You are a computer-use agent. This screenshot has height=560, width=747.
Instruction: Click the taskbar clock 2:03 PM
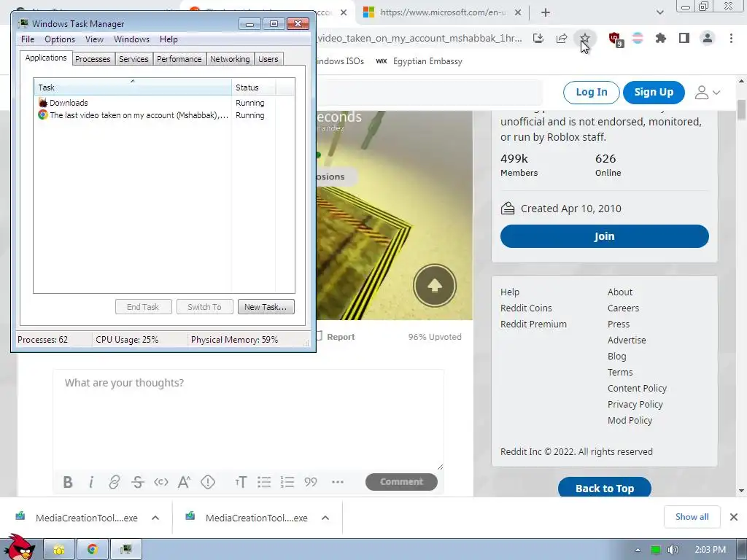[710, 550]
